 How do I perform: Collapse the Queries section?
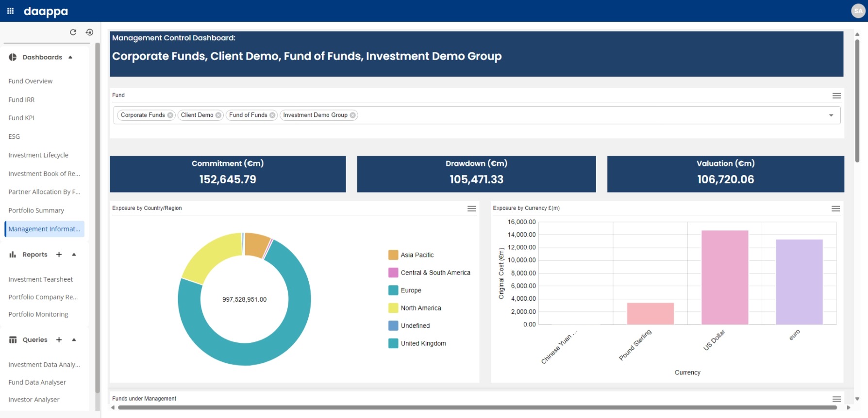(74, 340)
